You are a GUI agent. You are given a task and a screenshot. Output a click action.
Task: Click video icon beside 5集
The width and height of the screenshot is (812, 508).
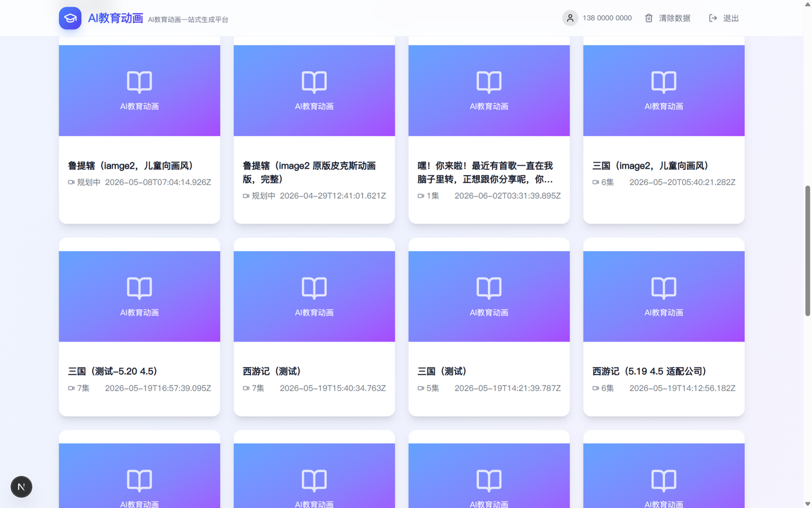coord(421,388)
